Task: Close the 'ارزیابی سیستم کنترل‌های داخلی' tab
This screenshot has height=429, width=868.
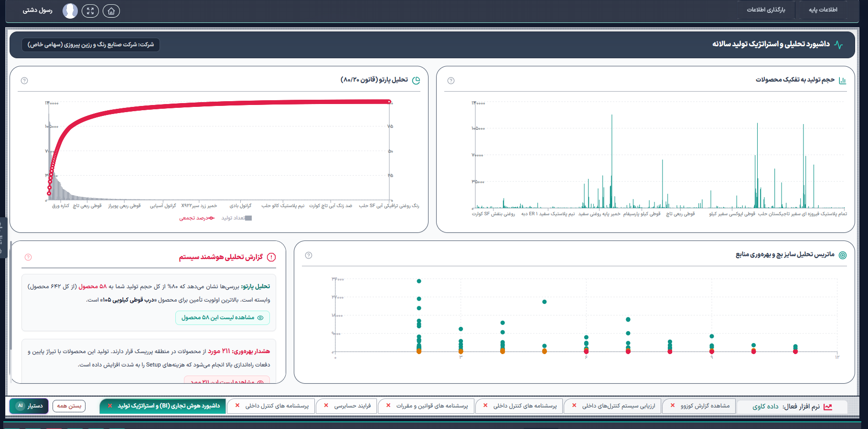Action: point(574,406)
